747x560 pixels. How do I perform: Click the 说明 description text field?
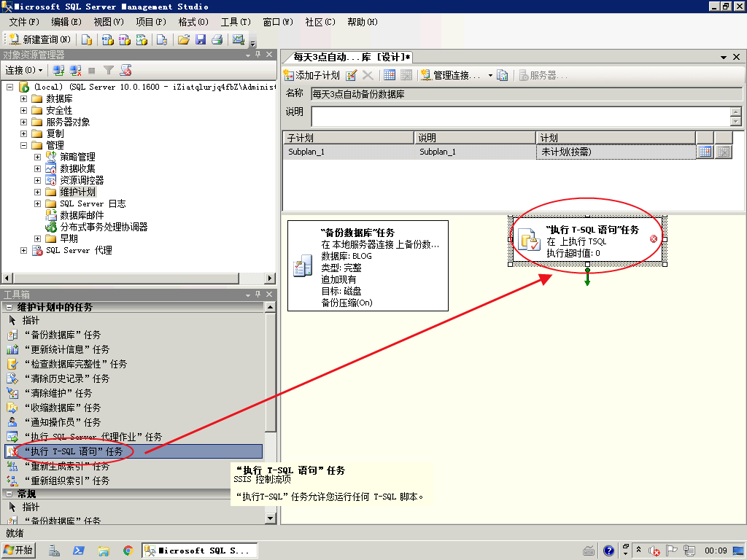[521, 116]
